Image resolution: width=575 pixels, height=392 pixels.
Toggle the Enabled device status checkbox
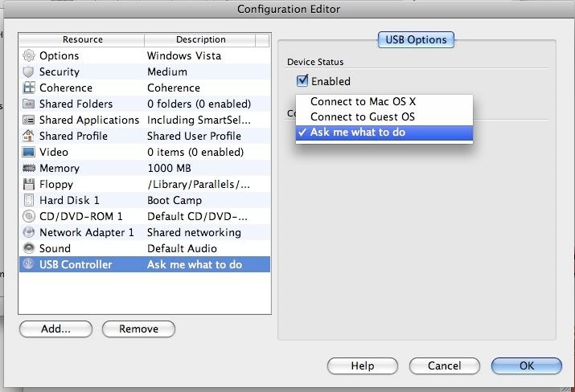(x=303, y=81)
